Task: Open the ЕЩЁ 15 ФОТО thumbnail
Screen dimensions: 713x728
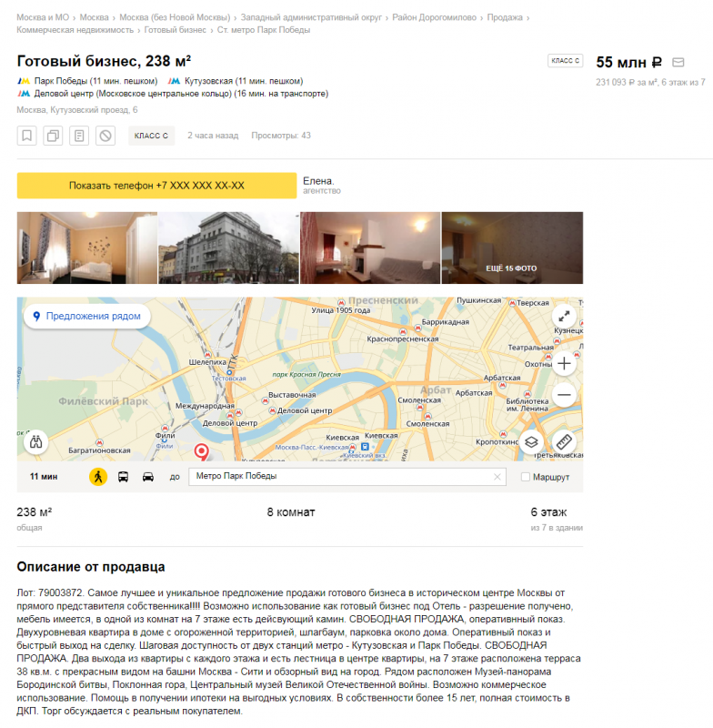Action: tap(512, 248)
